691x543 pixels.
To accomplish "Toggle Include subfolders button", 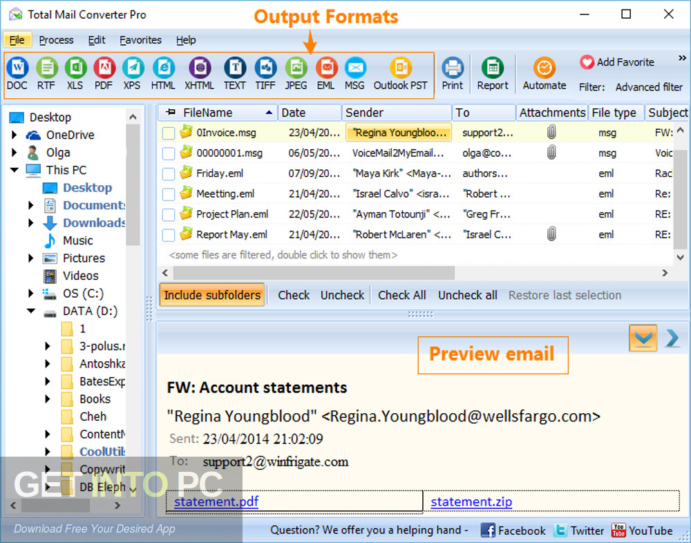I will click(x=212, y=295).
